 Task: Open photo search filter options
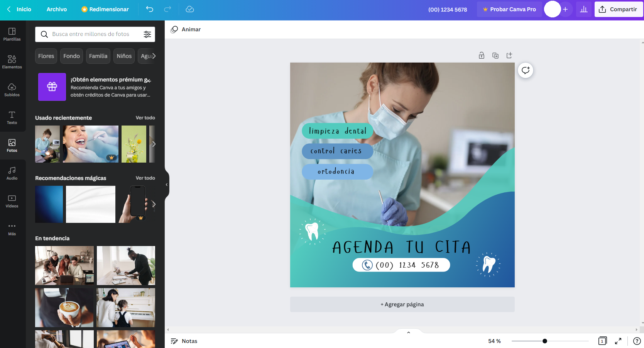click(x=147, y=34)
